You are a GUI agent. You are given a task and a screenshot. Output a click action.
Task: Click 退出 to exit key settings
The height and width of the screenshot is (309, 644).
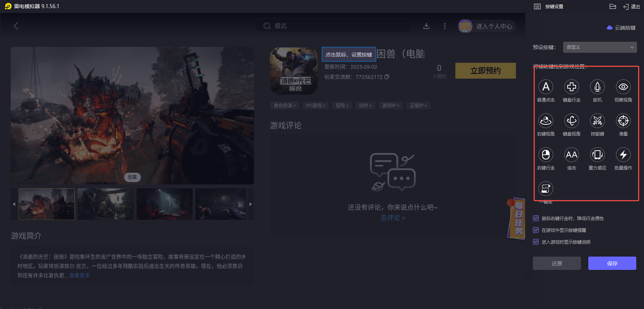click(631, 7)
